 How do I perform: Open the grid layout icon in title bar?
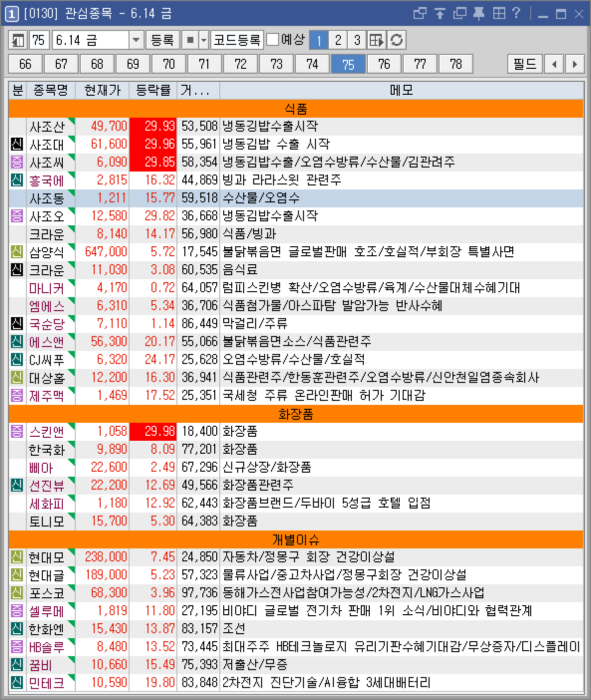tap(498, 13)
